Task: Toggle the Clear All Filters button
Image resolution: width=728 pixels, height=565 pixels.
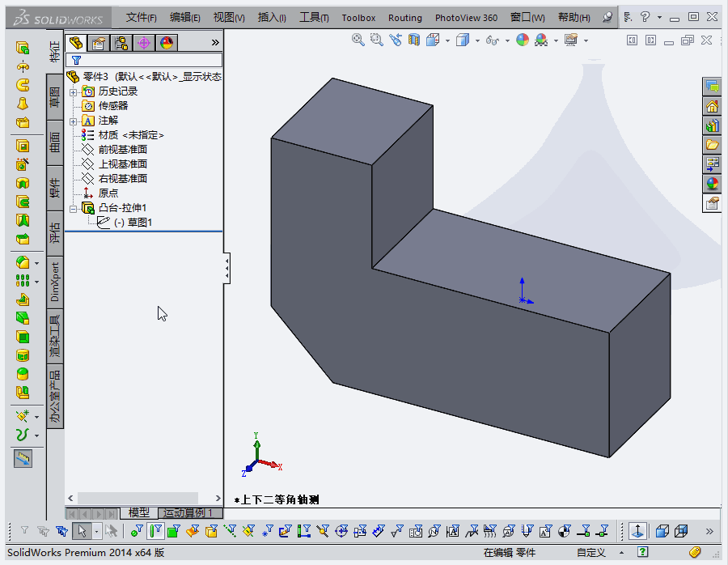Action: pyautogui.click(x=43, y=531)
